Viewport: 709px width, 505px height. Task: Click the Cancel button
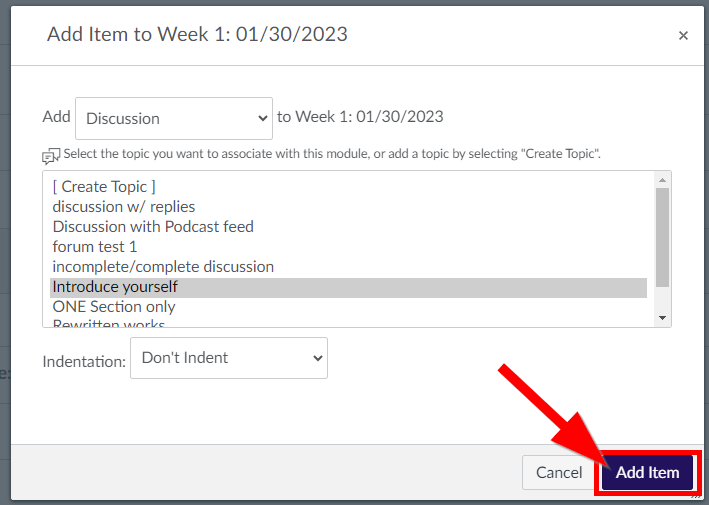[x=559, y=472]
